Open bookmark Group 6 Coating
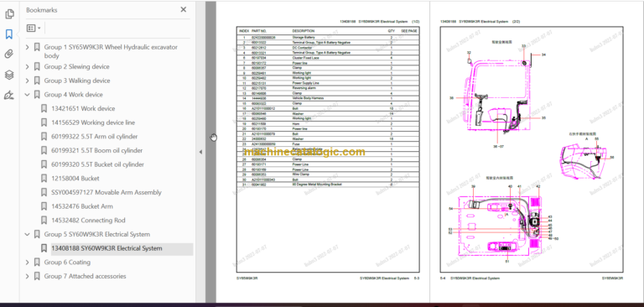644x307 pixels. [x=67, y=263]
